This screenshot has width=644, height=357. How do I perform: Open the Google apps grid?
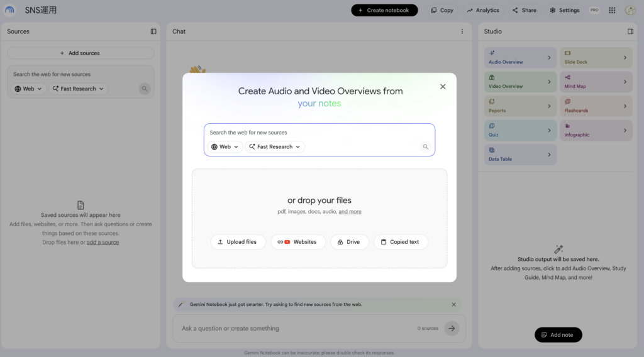pyautogui.click(x=612, y=10)
